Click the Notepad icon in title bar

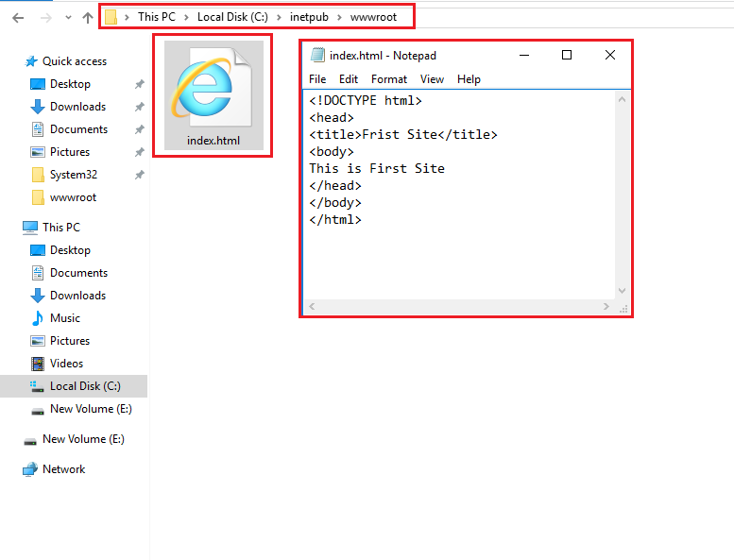tap(317, 55)
